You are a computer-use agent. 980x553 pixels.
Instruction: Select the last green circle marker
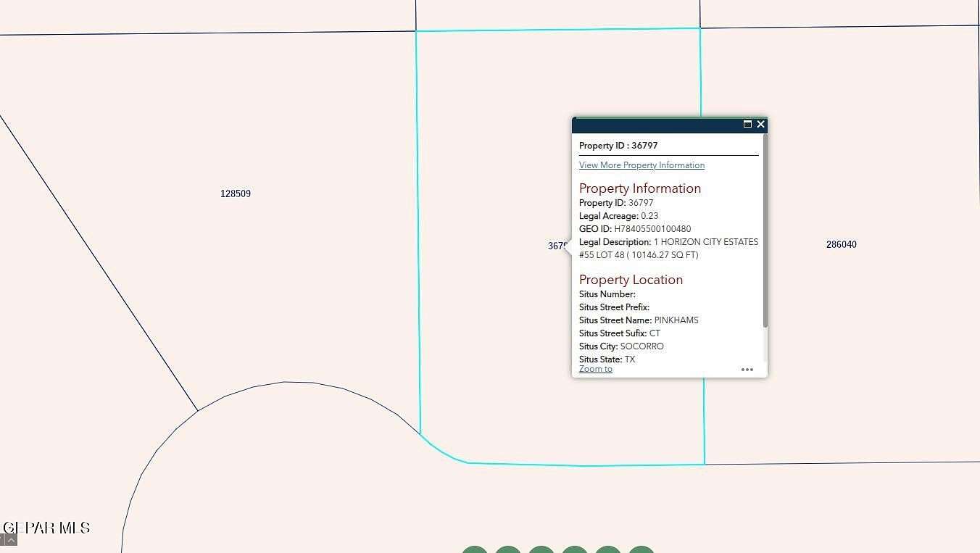641,550
